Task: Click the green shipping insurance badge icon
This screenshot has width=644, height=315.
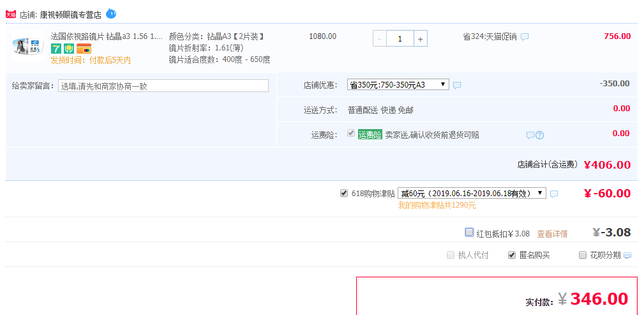Action: 68,49
